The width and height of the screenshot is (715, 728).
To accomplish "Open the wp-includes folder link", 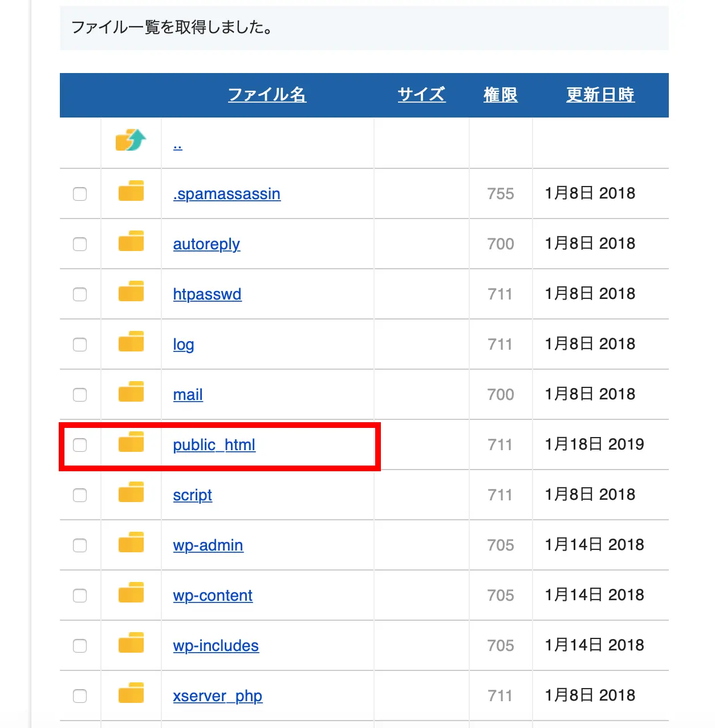I will tap(216, 646).
